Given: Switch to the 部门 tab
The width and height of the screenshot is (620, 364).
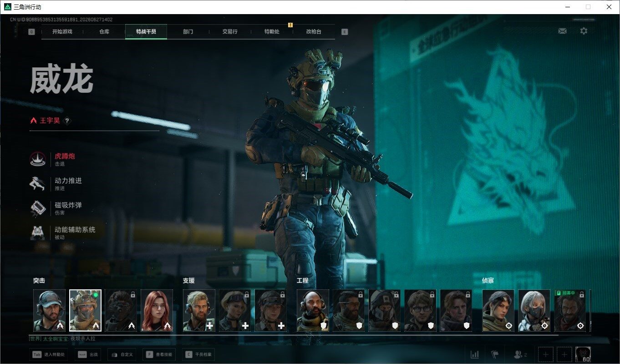Looking at the screenshot, I should point(188,32).
